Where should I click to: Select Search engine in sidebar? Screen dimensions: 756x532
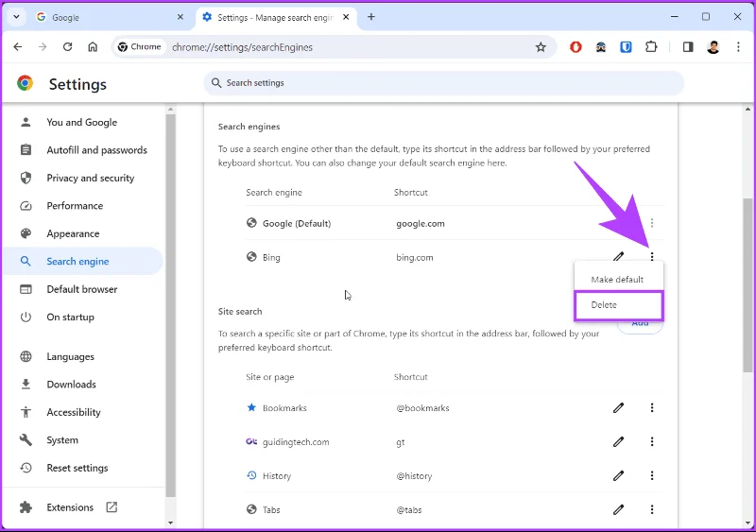point(82,262)
